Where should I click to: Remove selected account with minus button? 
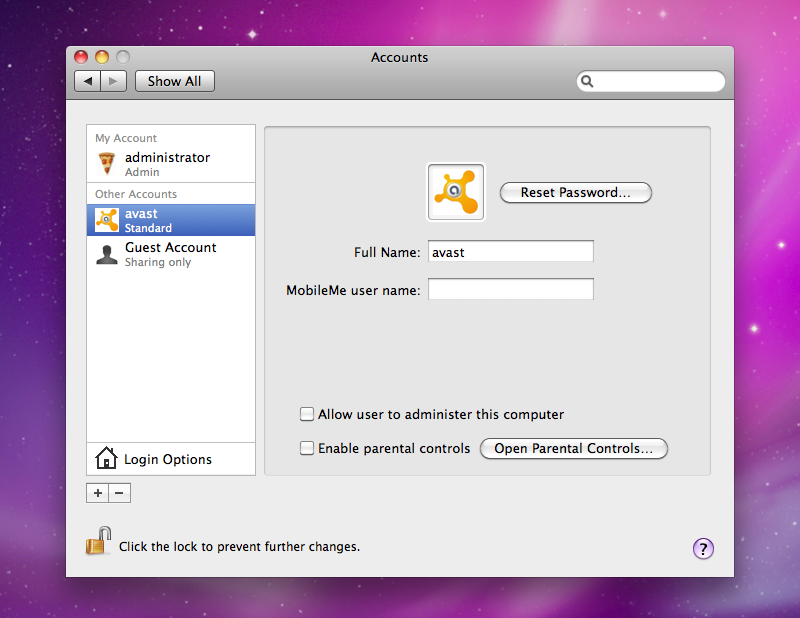coord(119,493)
